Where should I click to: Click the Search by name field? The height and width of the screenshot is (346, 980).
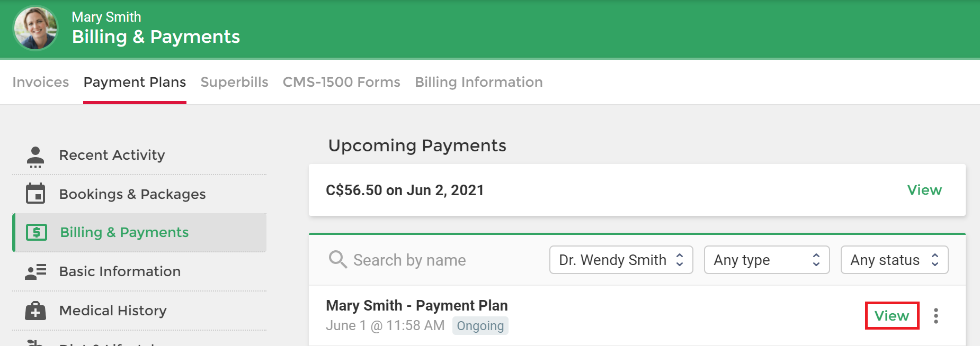(434, 260)
